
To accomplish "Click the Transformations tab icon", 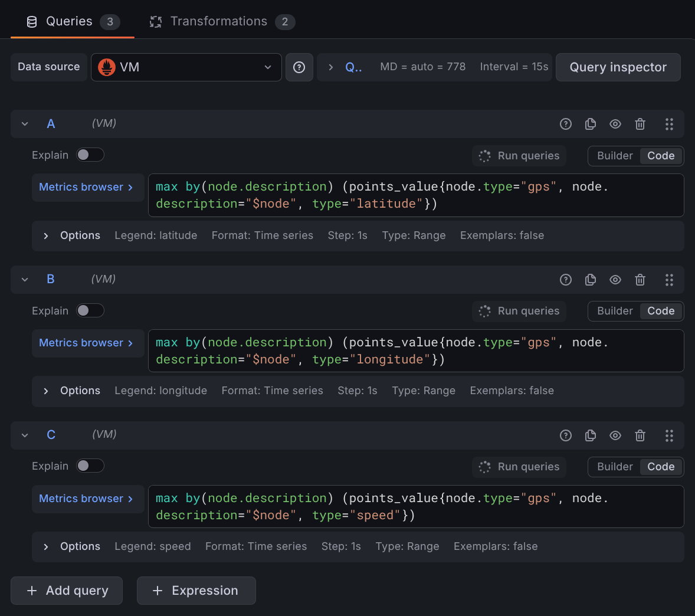I will [156, 22].
